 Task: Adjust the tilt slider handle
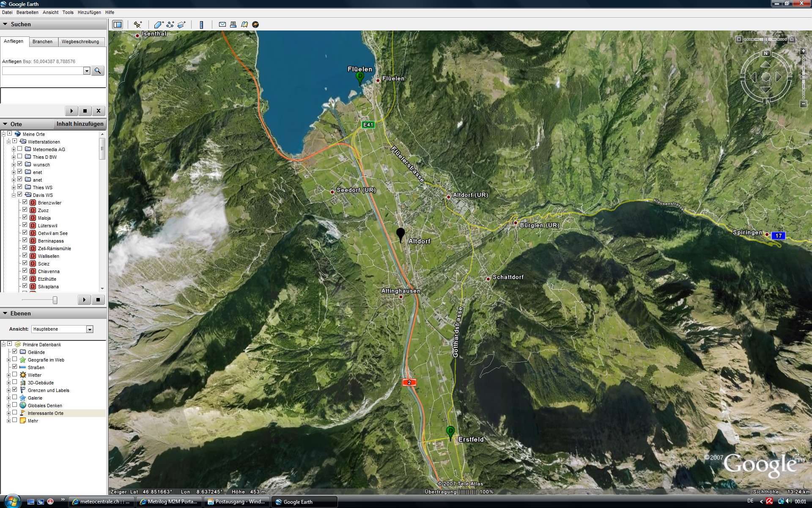tap(765, 39)
